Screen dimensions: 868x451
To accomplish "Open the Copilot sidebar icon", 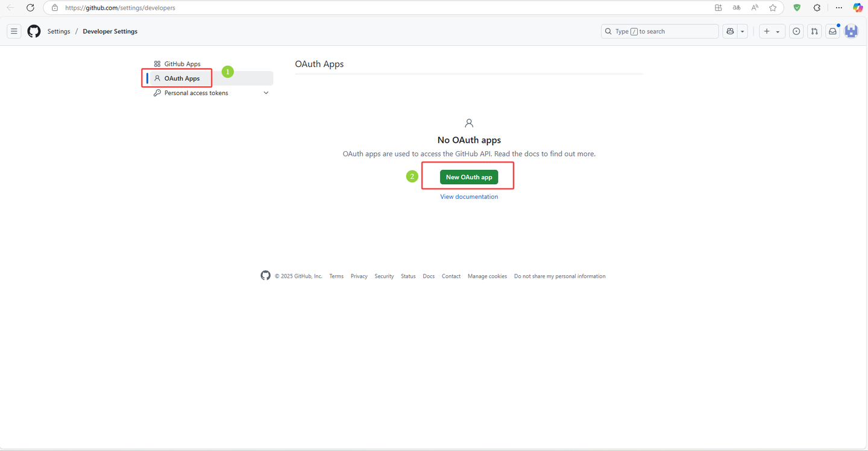I will [x=857, y=8].
